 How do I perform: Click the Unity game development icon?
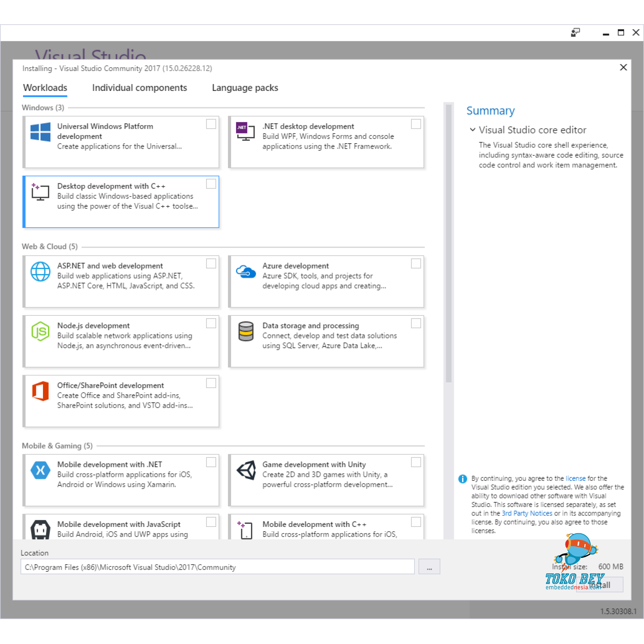[246, 470]
